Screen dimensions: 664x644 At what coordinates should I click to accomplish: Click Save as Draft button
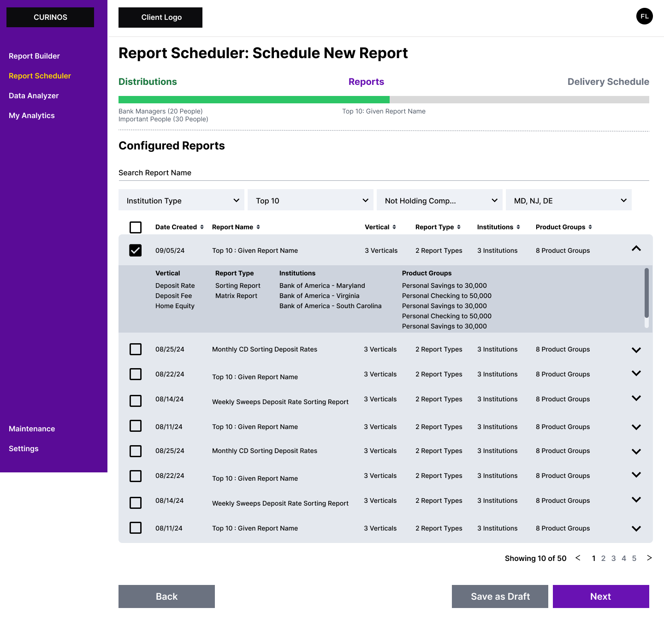click(x=500, y=596)
